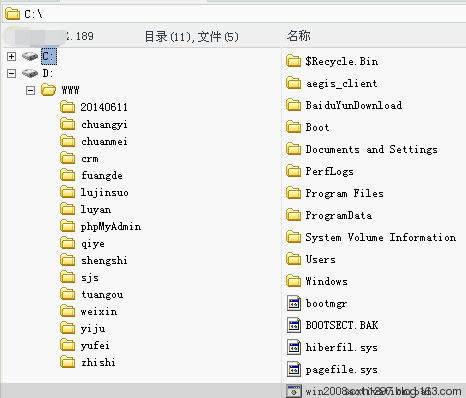466x398 pixels.
Task: Click the BOOTSECT.BAK file icon
Action: (x=294, y=325)
